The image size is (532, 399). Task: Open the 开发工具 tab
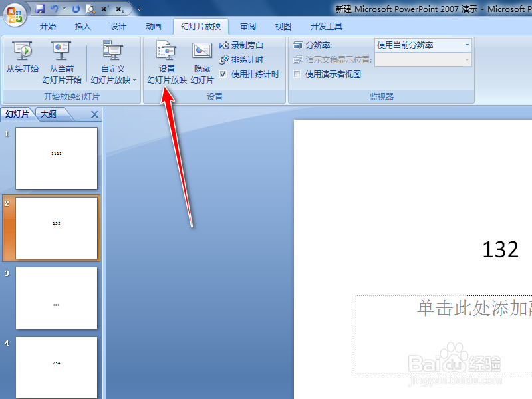pos(326,27)
